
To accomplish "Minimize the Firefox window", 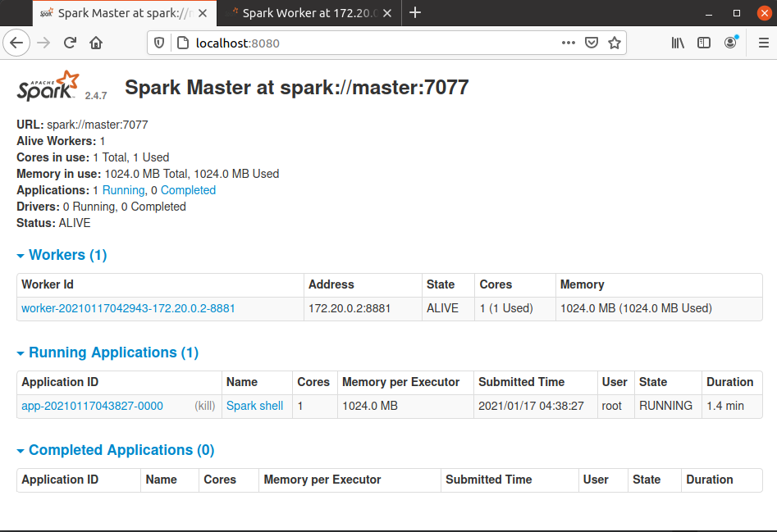I will point(709,13).
